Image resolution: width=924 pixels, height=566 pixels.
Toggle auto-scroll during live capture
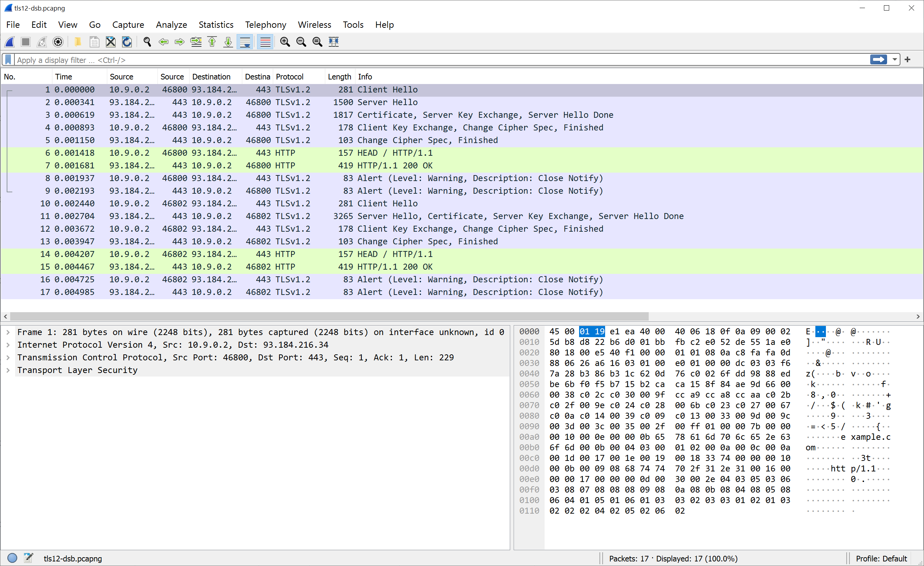[x=245, y=41]
